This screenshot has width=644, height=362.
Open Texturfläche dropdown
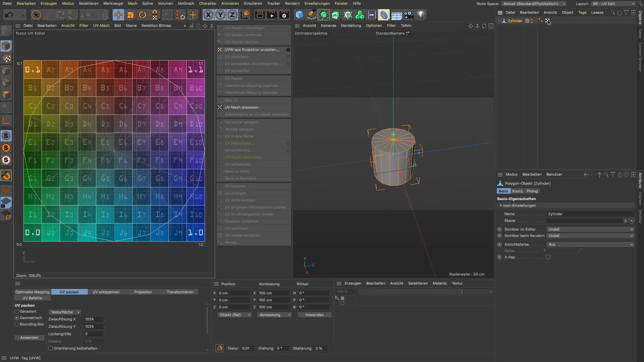pos(65,312)
